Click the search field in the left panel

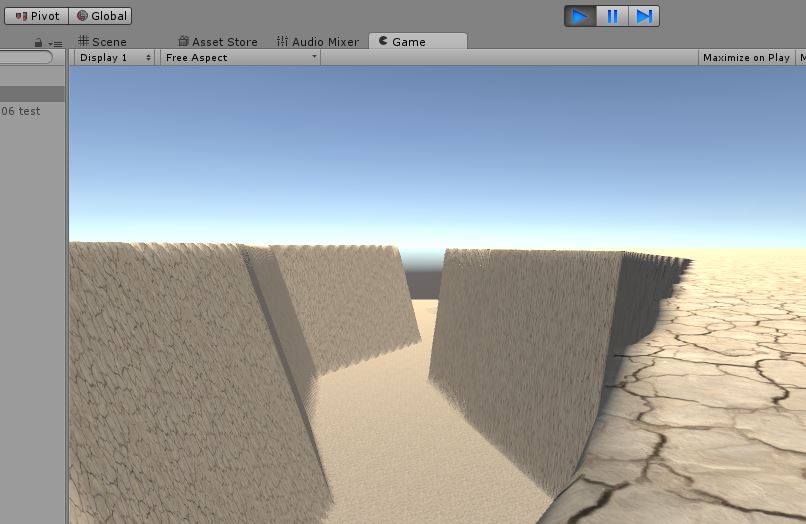point(26,57)
